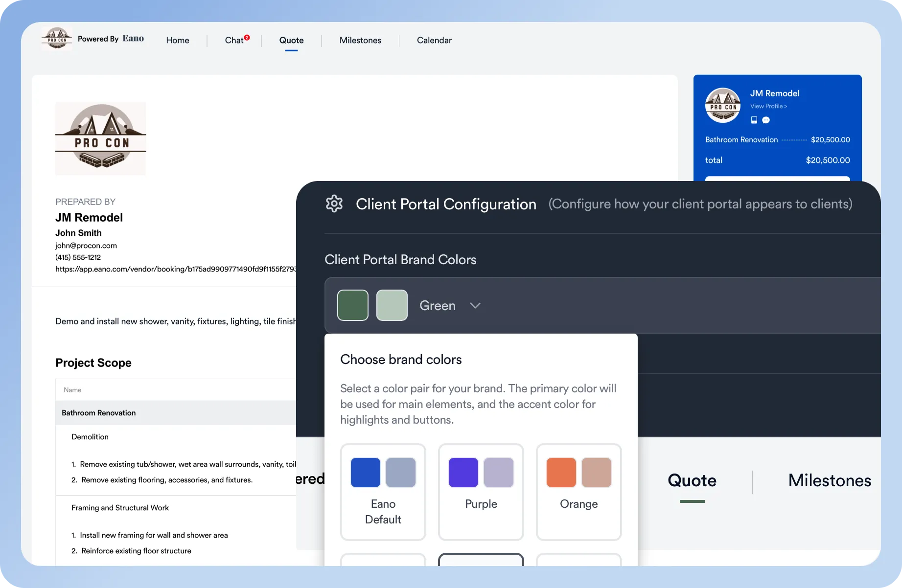Image resolution: width=902 pixels, height=588 pixels.
Task: Click the john@procon.com email address
Action: (x=86, y=246)
